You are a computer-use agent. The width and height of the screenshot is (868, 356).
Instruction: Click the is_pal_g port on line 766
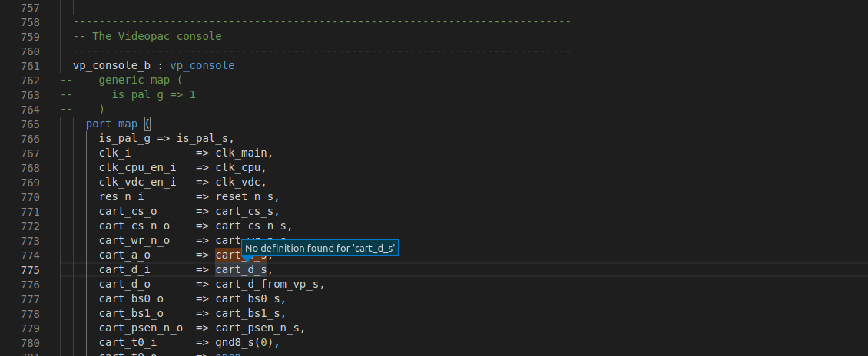click(x=124, y=139)
